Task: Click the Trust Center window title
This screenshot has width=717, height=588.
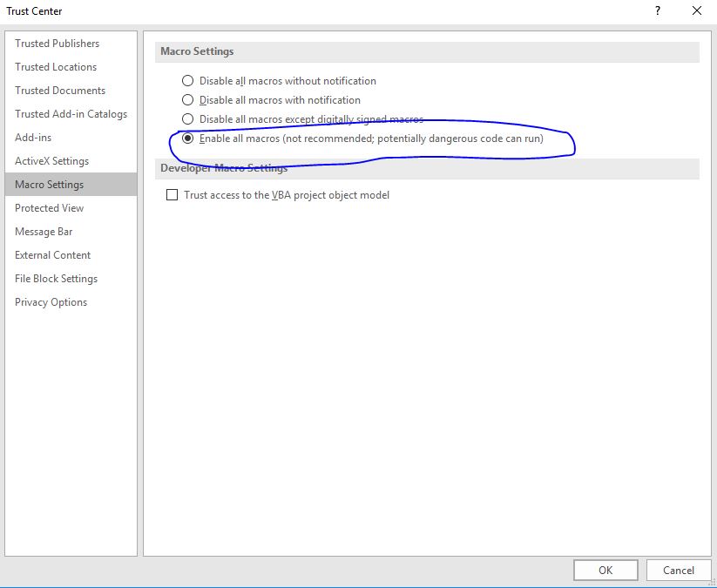Action: tap(34, 11)
